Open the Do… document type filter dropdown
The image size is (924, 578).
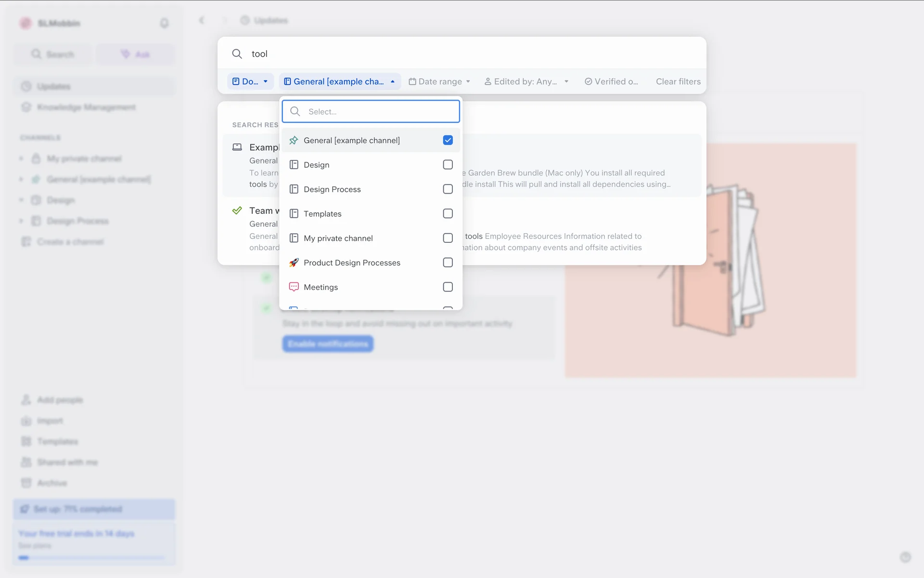click(250, 81)
